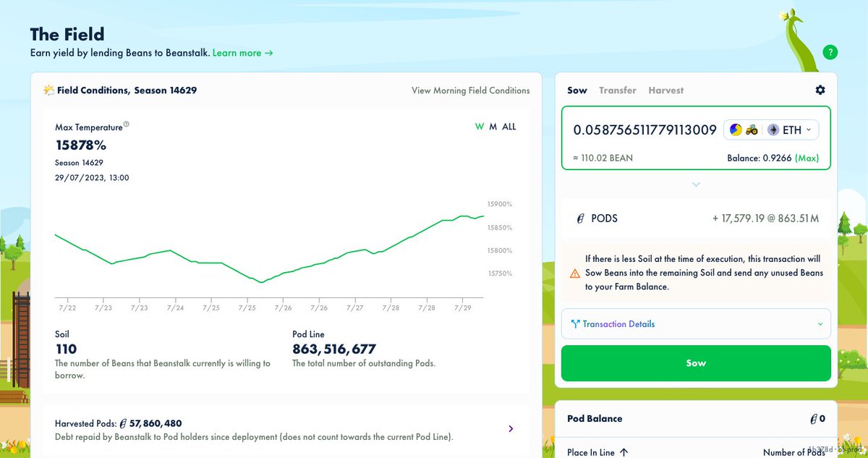Select the M monthly chart range

(493, 127)
